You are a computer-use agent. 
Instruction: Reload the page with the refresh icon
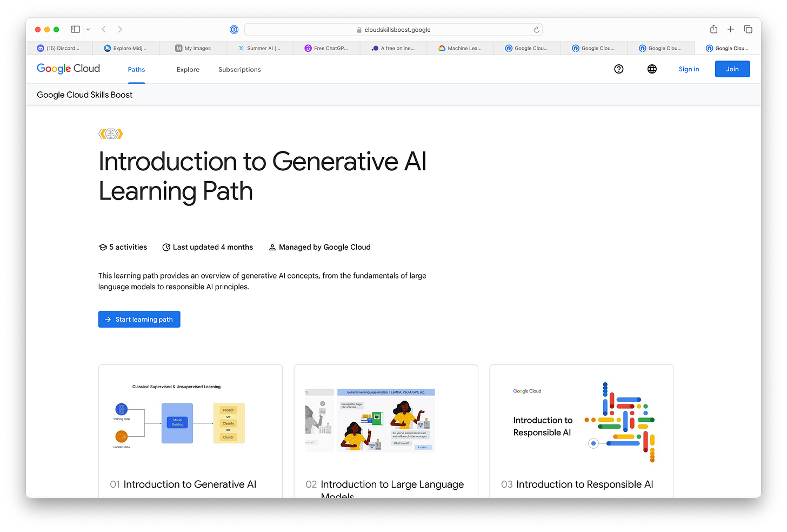[536, 30]
